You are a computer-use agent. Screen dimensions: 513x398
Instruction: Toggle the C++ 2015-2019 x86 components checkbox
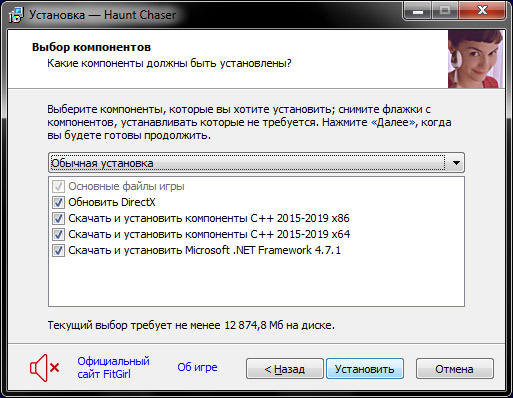point(58,219)
